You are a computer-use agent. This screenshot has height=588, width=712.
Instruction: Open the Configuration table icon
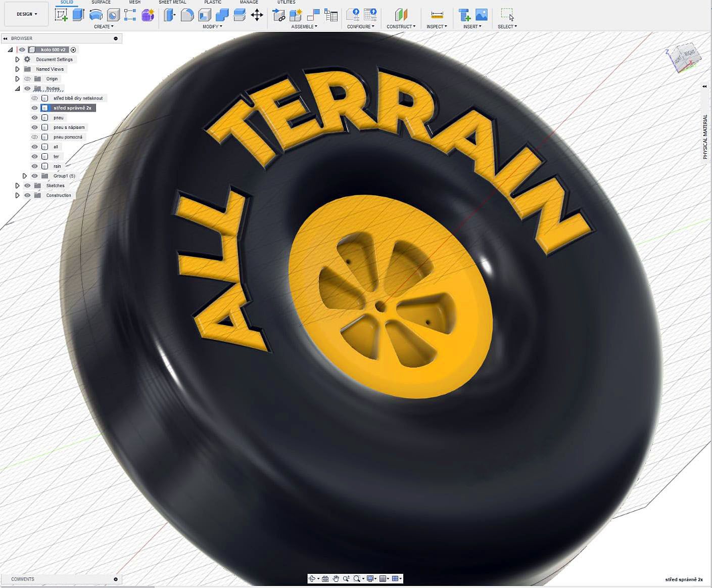coord(370,15)
